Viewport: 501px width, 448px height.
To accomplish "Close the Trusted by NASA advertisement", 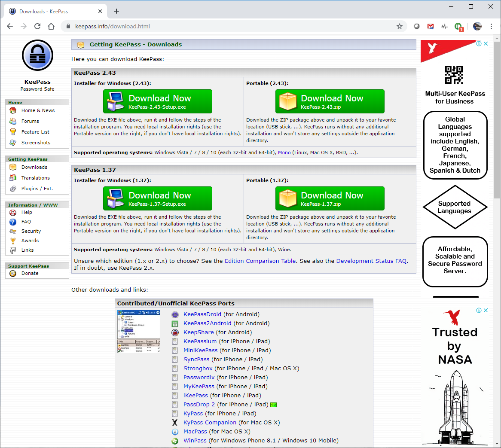I will pos(486,311).
